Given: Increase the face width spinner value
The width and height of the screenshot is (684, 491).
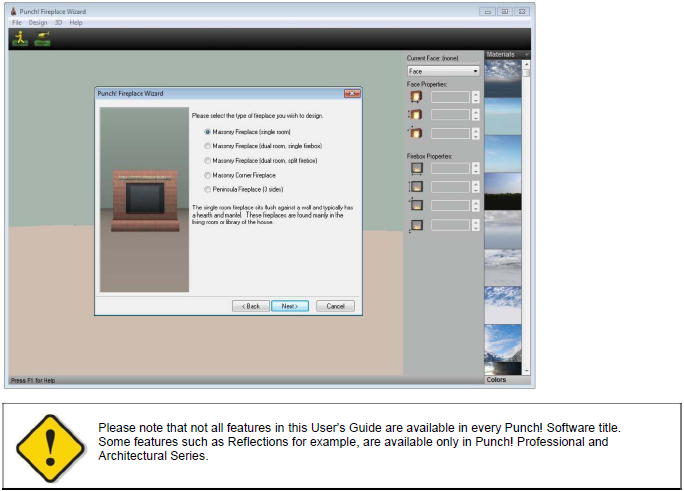Looking at the screenshot, I should tap(475, 94).
